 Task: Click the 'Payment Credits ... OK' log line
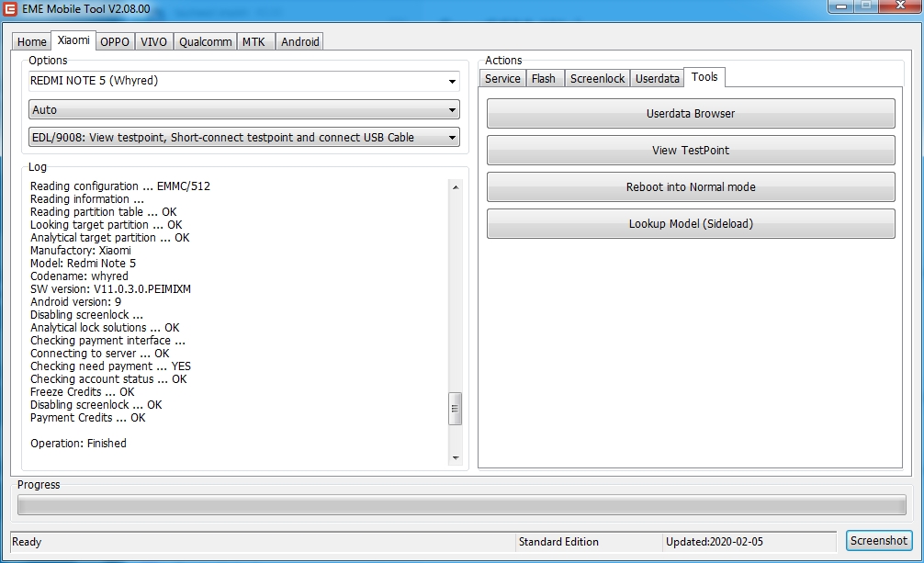click(x=88, y=417)
